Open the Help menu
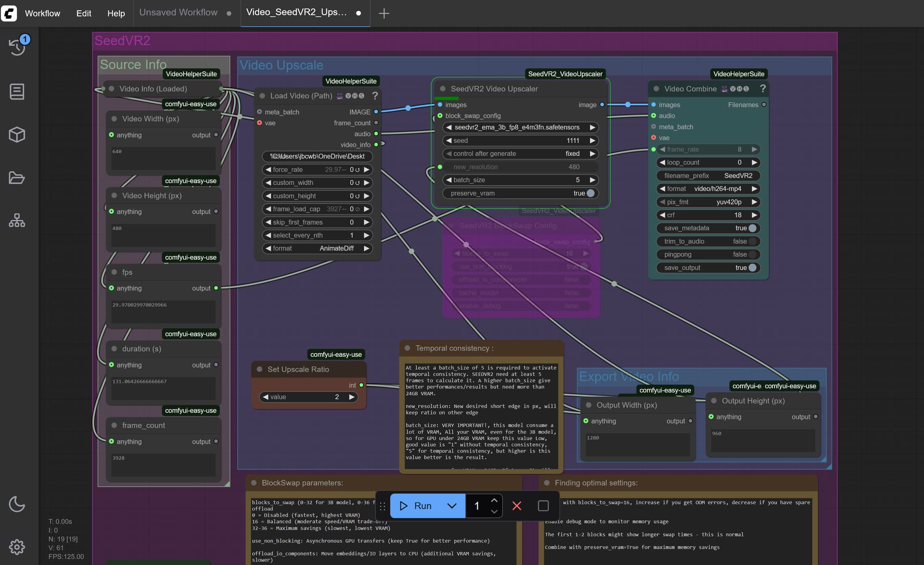 pyautogui.click(x=116, y=13)
